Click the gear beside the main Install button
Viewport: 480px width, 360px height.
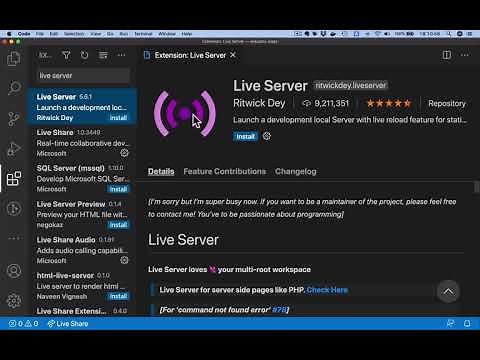pos(267,136)
